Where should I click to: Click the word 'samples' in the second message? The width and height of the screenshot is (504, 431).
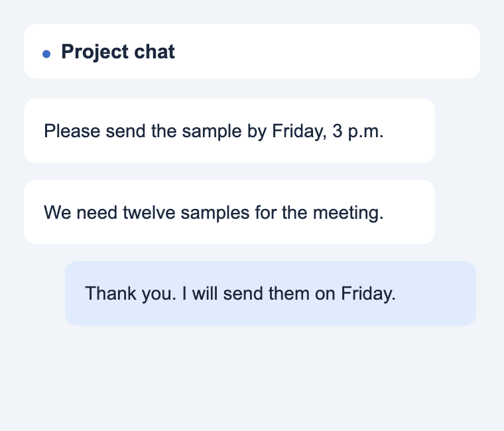(x=215, y=213)
